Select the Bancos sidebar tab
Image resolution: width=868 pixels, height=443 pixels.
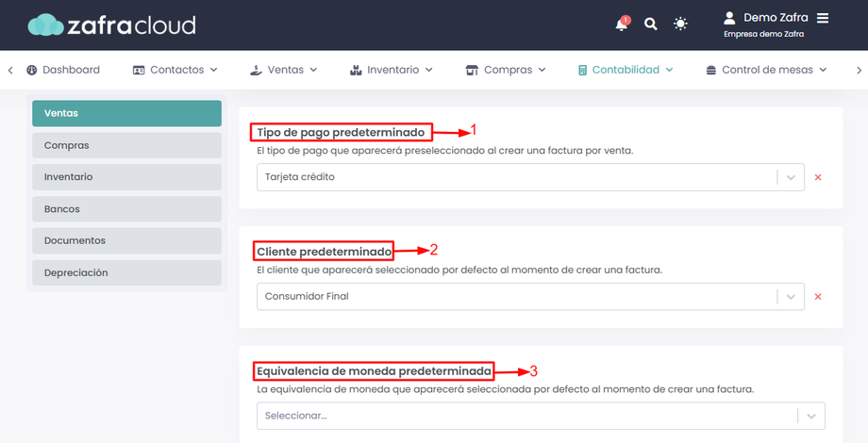tap(126, 209)
